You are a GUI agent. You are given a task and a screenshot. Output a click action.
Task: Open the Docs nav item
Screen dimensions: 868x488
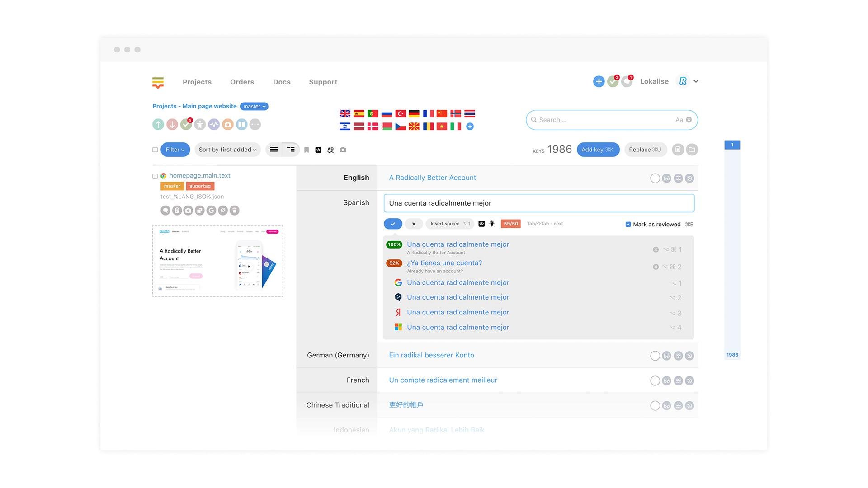282,82
